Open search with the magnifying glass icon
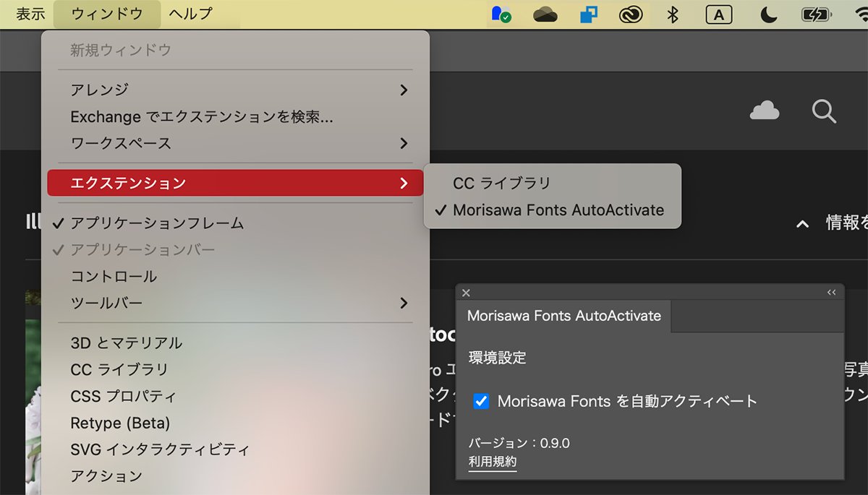This screenshot has height=495, width=868. coord(824,111)
